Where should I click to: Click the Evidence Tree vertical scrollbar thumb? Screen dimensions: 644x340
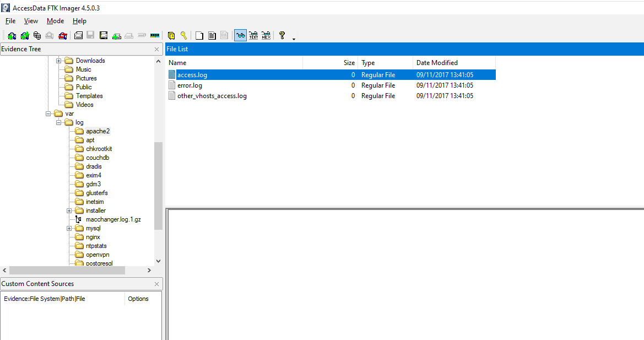pyautogui.click(x=158, y=185)
